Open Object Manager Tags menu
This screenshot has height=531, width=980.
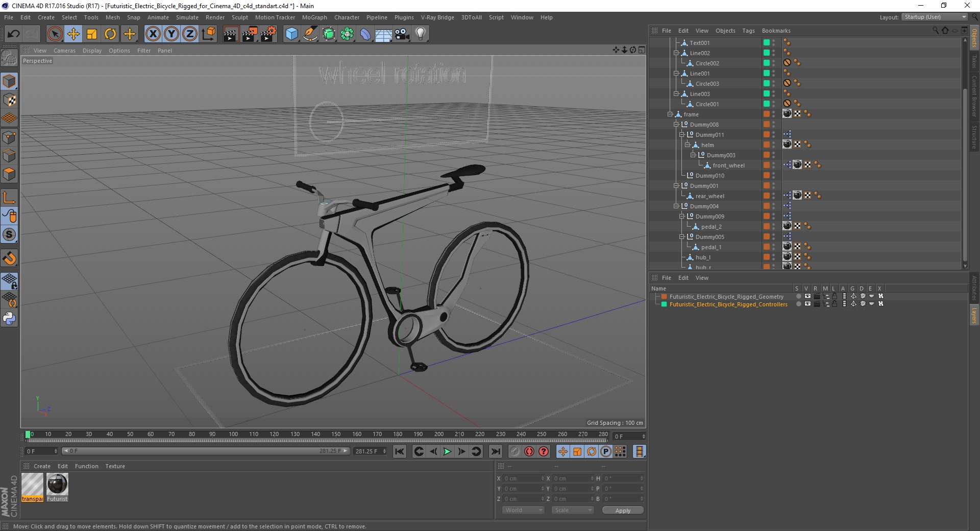(x=748, y=31)
